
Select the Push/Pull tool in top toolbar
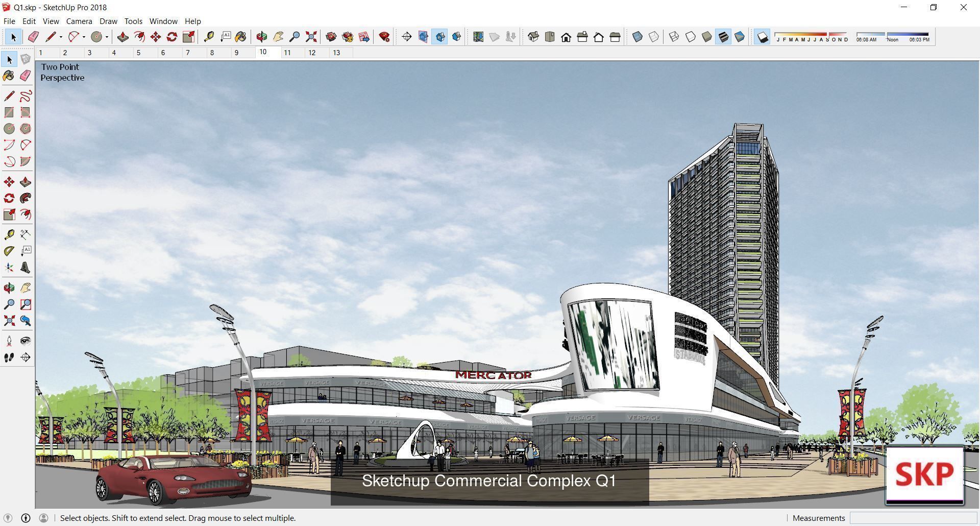(x=123, y=37)
